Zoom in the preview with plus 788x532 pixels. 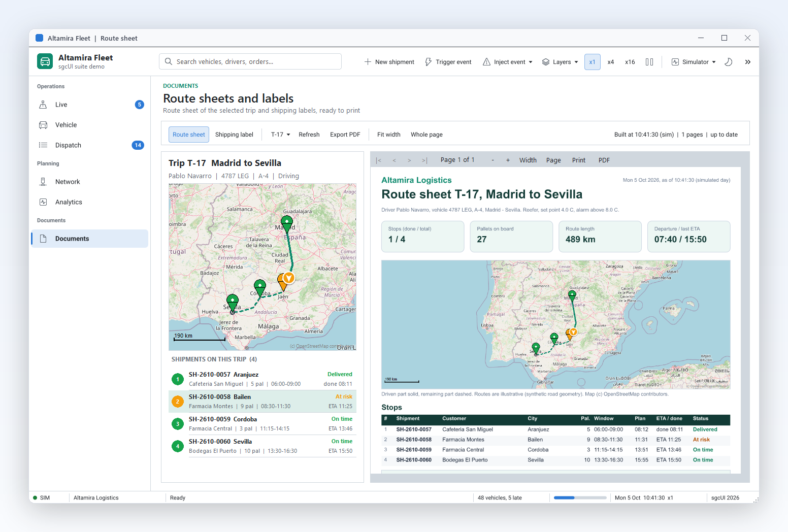[x=508, y=160]
